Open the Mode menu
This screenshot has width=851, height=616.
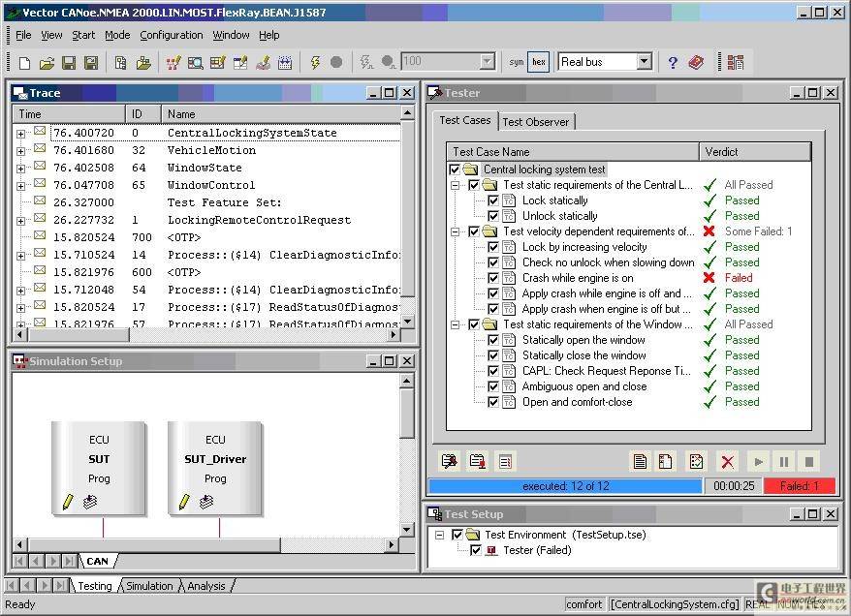[x=117, y=35]
